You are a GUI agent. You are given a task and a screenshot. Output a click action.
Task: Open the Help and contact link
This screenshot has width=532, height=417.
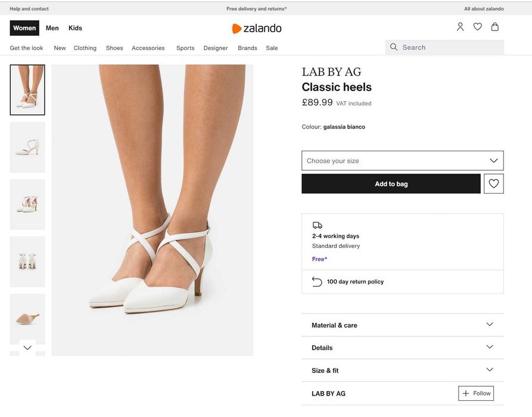click(x=29, y=9)
